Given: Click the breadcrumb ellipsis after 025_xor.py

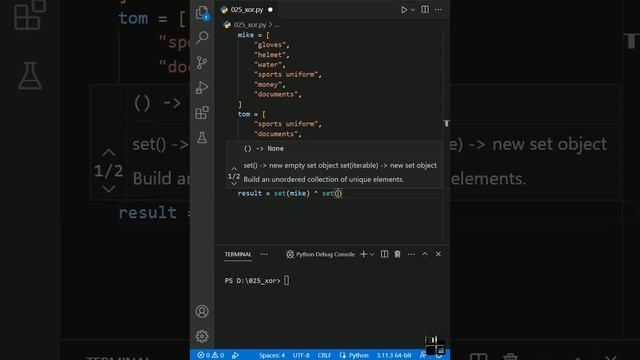Looking at the screenshot, I should point(277,25).
